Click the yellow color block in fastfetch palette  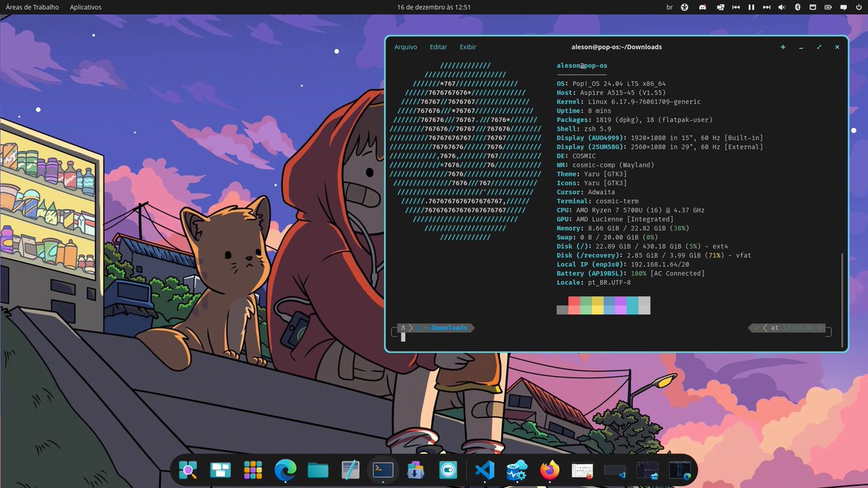[597, 305]
